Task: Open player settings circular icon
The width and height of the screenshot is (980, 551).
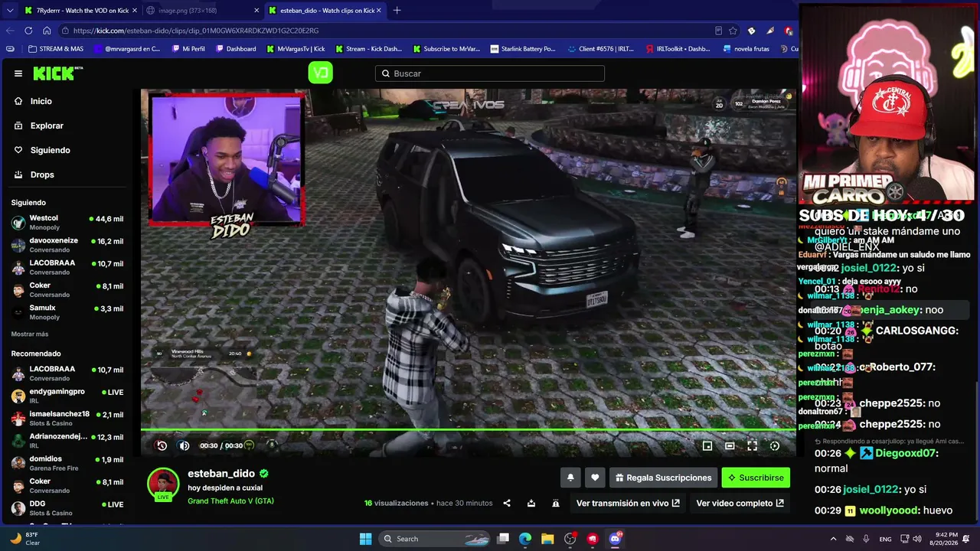Action: pyautogui.click(x=775, y=445)
